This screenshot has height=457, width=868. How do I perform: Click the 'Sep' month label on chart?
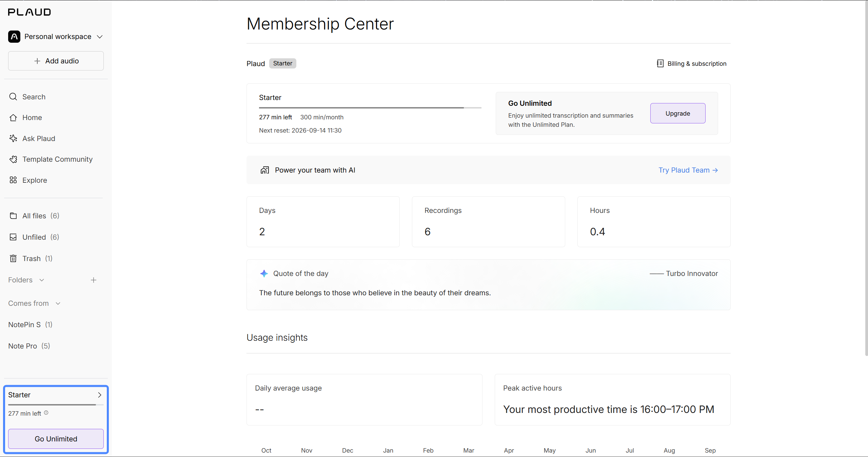[710, 451]
